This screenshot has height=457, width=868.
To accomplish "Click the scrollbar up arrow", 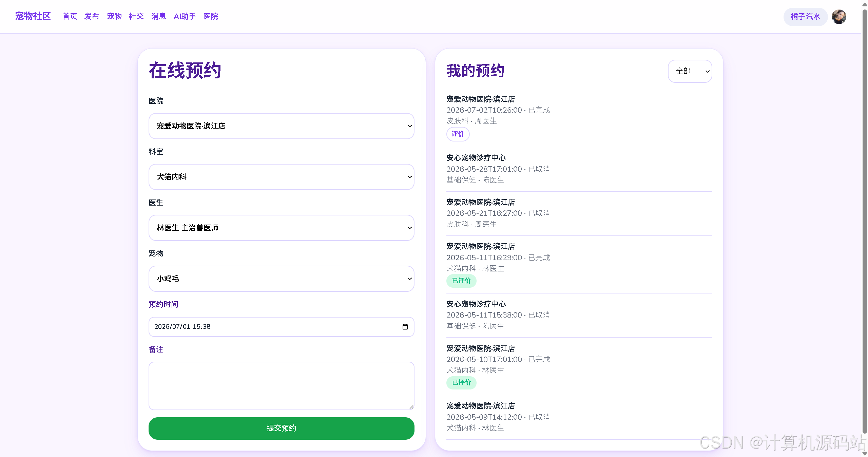I will click(x=865, y=4).
